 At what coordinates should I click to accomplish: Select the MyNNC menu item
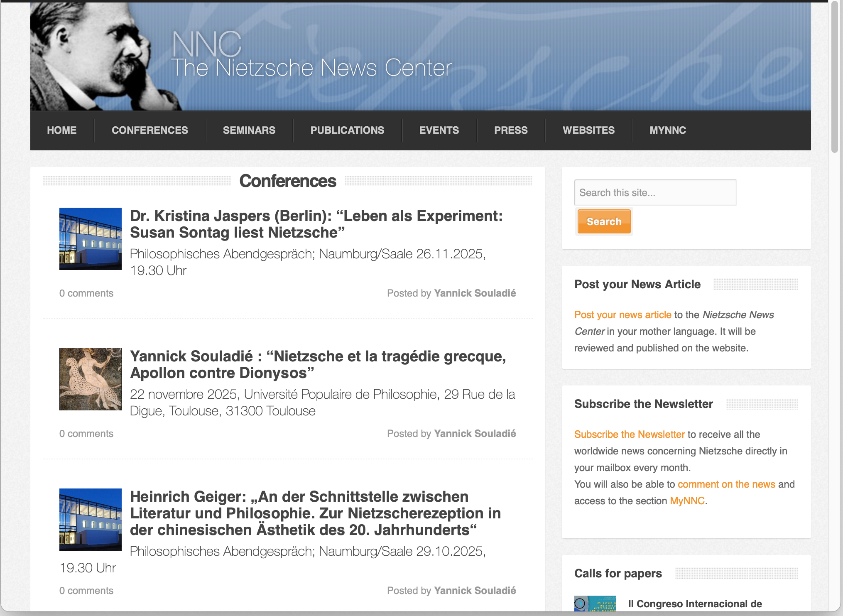(667, 130)
